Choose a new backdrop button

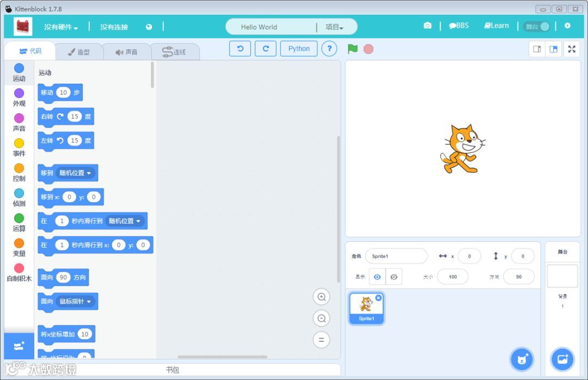point(562,359)
